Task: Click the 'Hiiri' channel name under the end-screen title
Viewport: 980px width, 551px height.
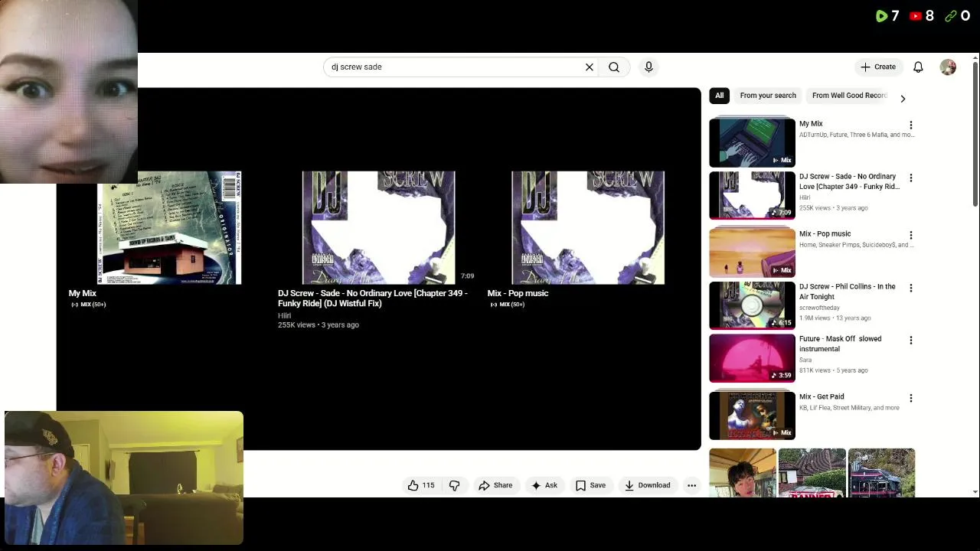Action: click(x=284, y=315)
